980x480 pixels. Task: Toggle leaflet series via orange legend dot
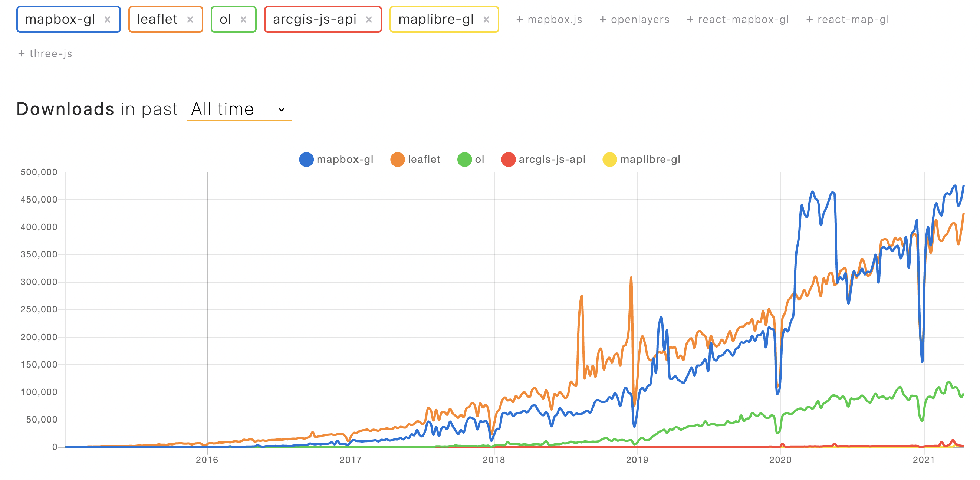(397, 160)
